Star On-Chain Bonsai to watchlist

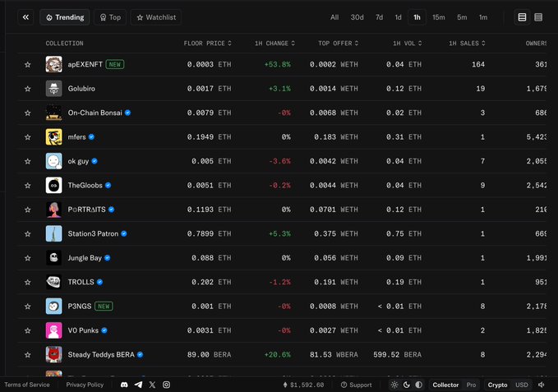[x=27, y=113]
